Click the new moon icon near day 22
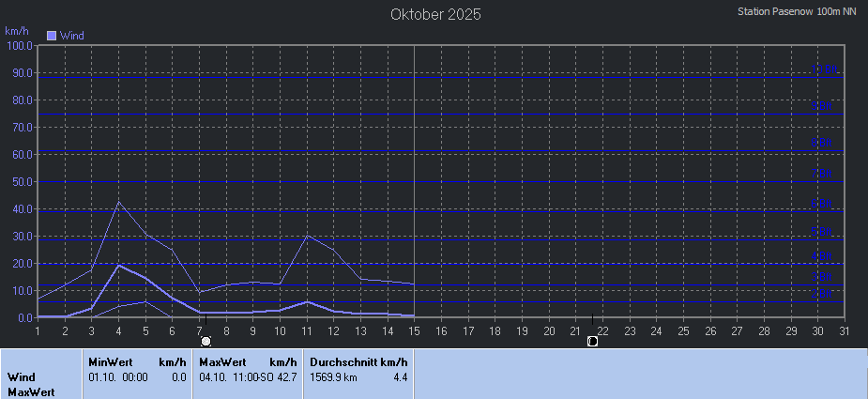Viewport: 868px width, 399px height. [592, 341]
